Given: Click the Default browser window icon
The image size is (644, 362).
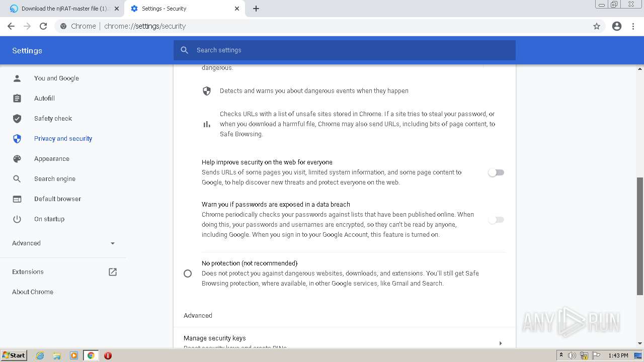Looking at the screenshot, I should pos(17,199).
